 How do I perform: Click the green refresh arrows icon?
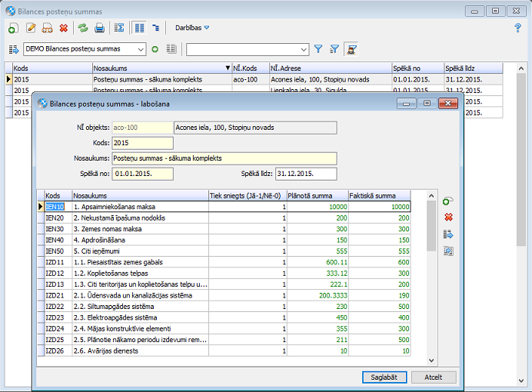click(83, 28)
